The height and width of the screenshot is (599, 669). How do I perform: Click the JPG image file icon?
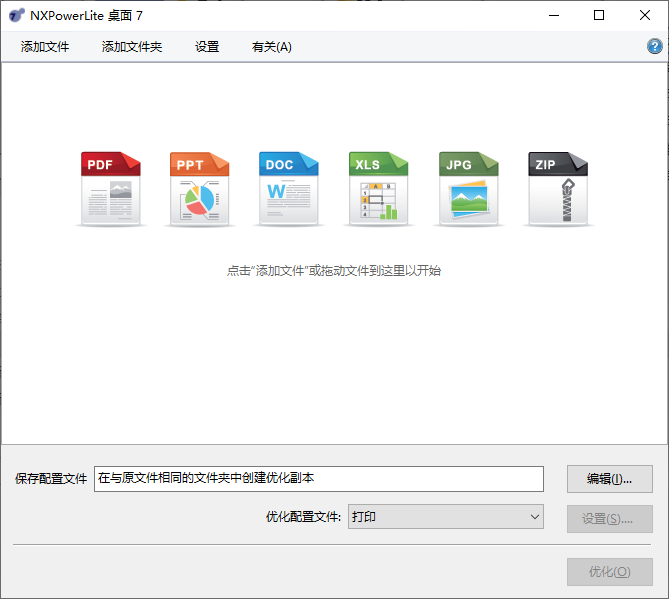tap(468, 188)
